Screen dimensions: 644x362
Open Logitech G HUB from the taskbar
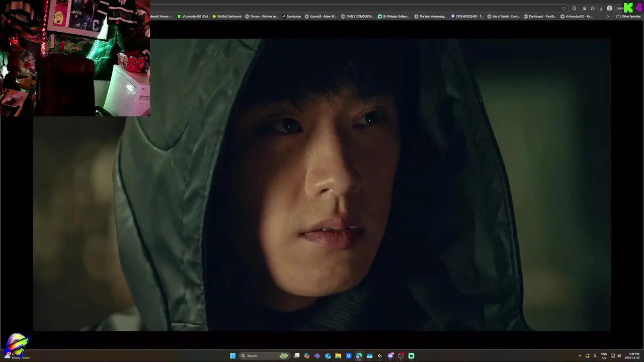point(380,356)
